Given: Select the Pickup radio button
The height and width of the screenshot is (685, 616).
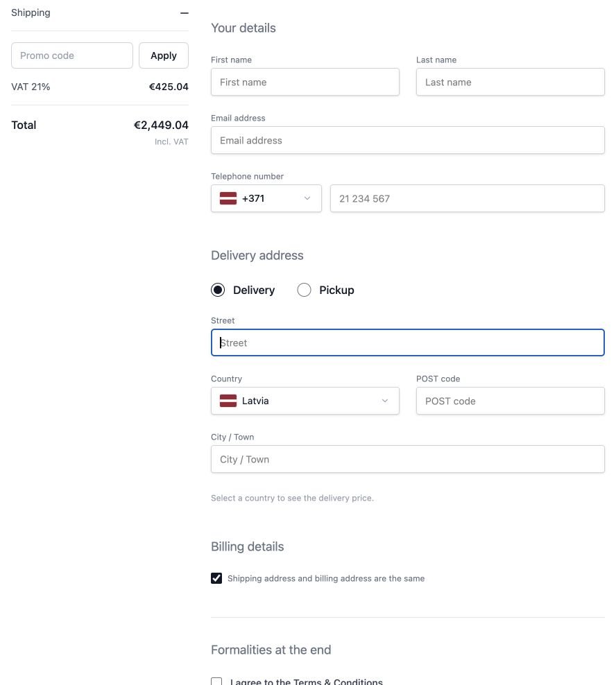Looking at the screenshot, I should coord(305,290).
